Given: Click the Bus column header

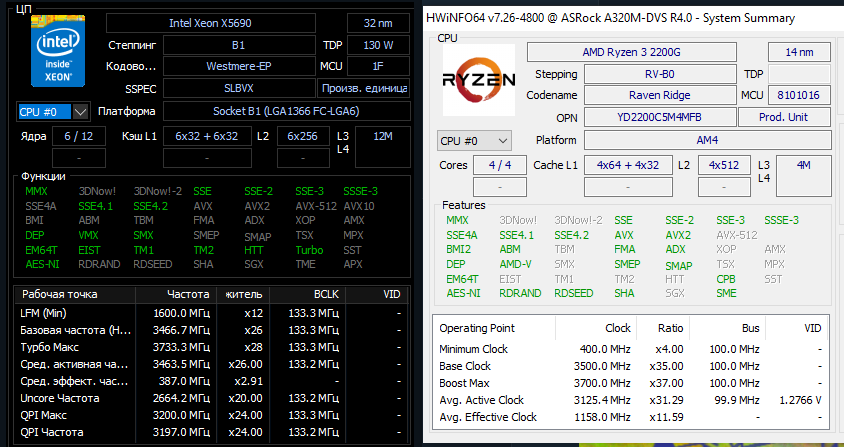Looking at the screenshot, I should point(727,328).
